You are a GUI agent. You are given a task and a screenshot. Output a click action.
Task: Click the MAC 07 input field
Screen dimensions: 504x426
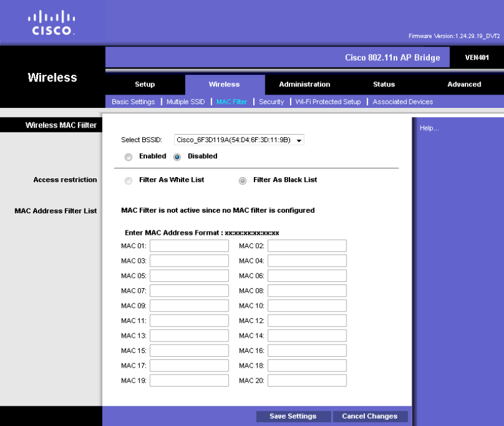189,291
